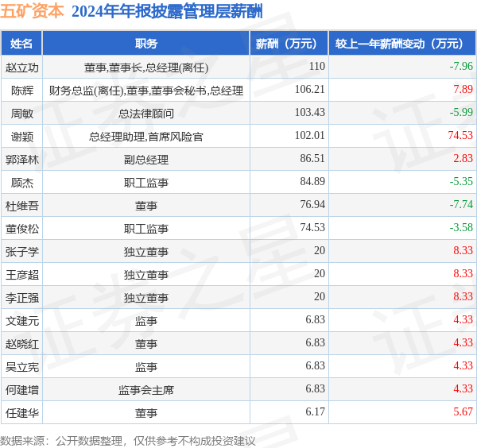This screenshot has width=477, height=448.
Task: Click the salary value 76.94
Action: tap(312, 204)
